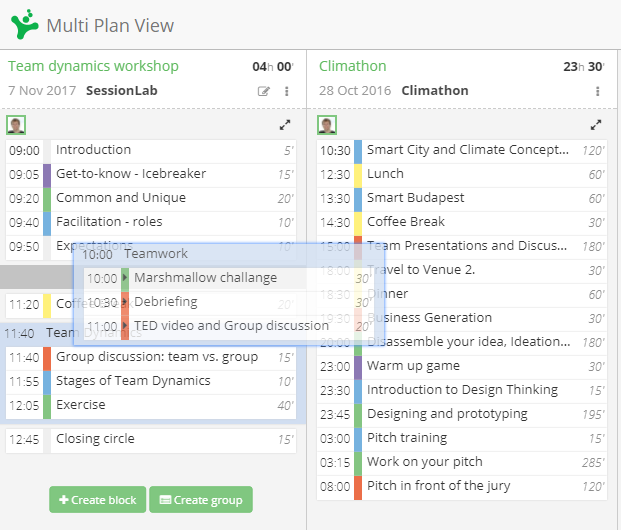Click the Create block button
Screen dimensions: 621x530
tap(97, 499)
